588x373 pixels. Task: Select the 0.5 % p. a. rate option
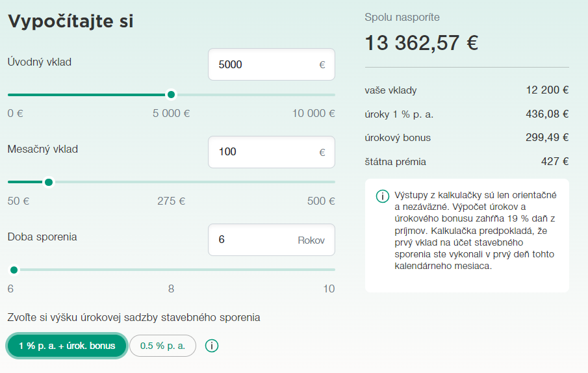pyautogui.click(x=162, y=346)
